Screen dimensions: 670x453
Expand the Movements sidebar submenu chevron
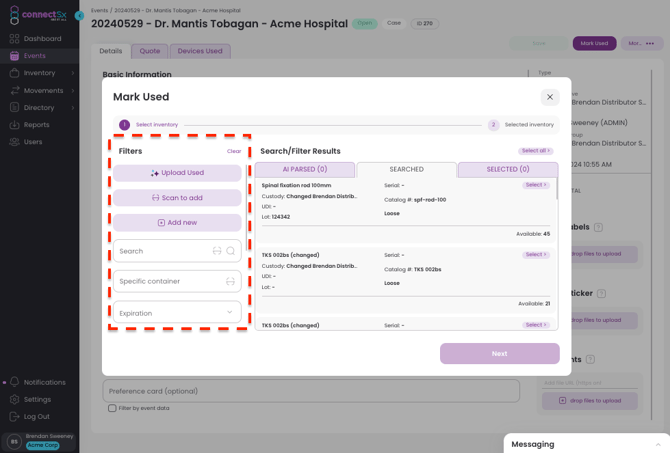point(73,91)
